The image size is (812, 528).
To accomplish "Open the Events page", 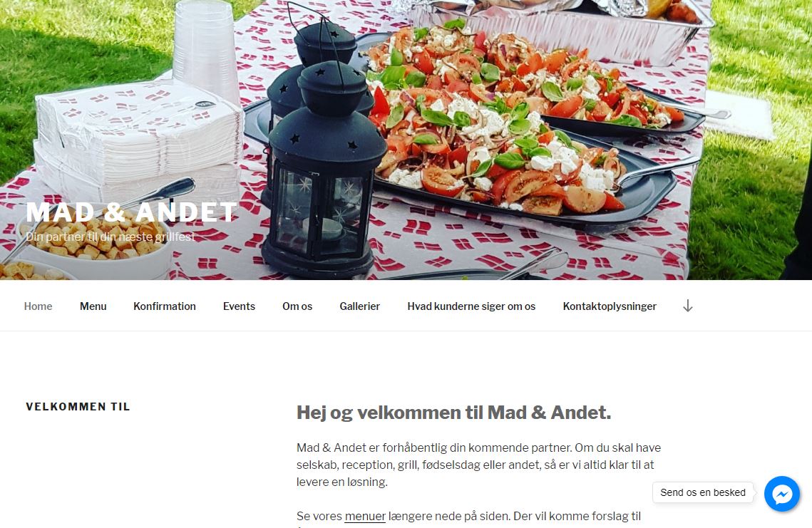I will point(240,306).
